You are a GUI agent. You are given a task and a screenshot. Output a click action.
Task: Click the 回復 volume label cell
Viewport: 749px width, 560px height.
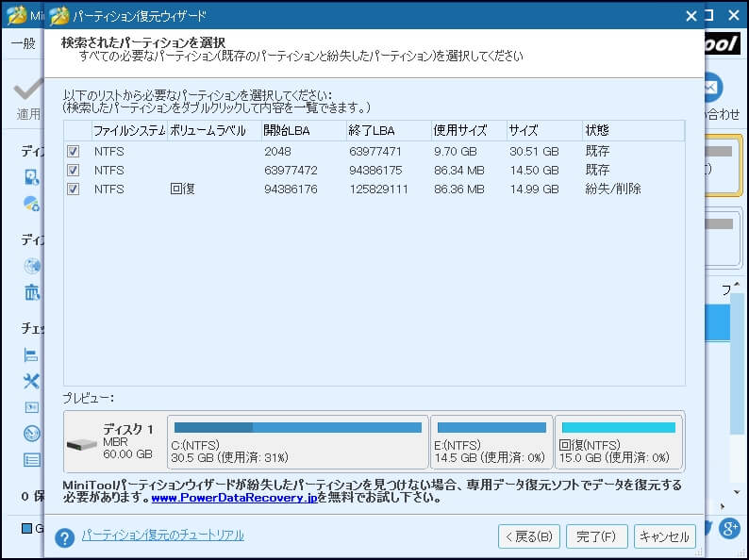coord(182,189)
